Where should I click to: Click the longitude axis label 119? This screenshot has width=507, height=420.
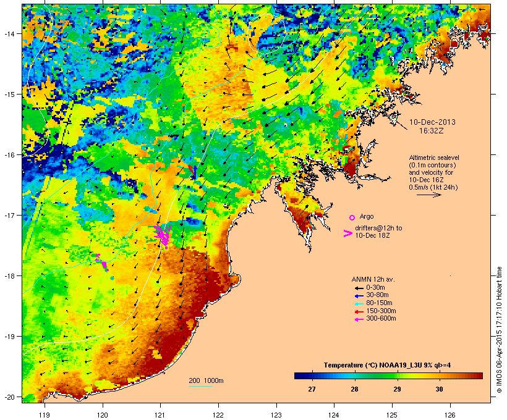click(x=45, y=415)
